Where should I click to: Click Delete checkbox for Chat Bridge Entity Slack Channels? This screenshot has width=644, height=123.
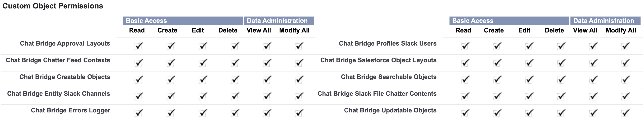pos(235,96)
